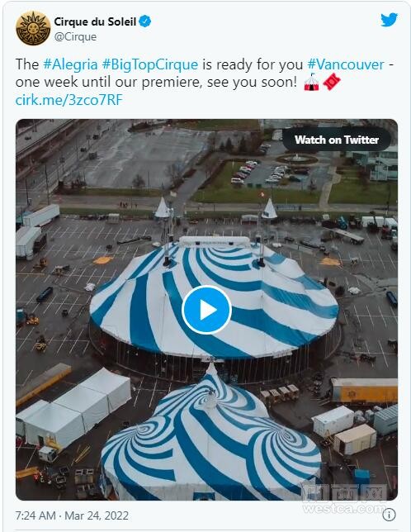Click the Cirque du Soleil sun avatar
Screen dimensions: 411x532
point(33,28)
